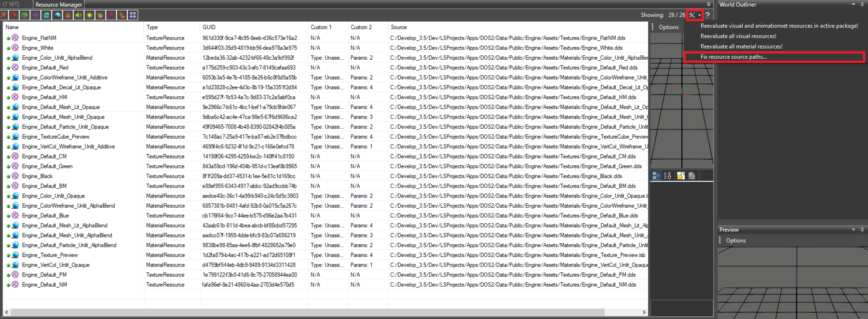Toggle the yellow sun lighting resource filter
The image size is (868, 319).
click(90, 15)
